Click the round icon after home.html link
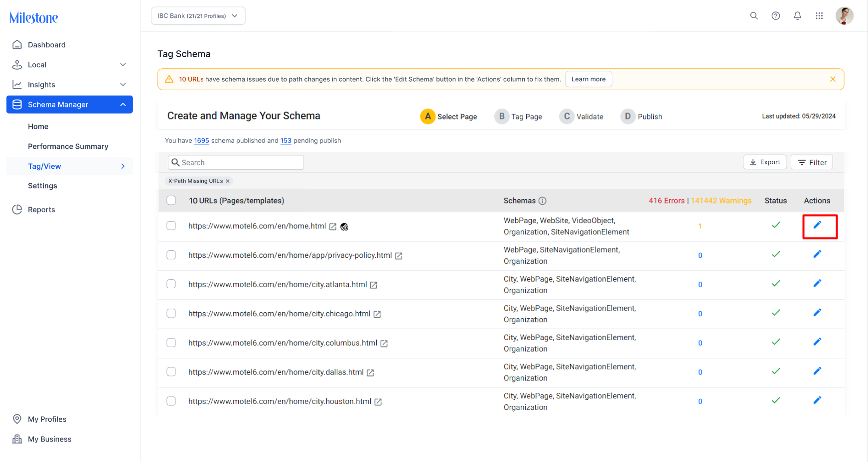The width and height of the screenshot is (868, 462). (344, 227)
